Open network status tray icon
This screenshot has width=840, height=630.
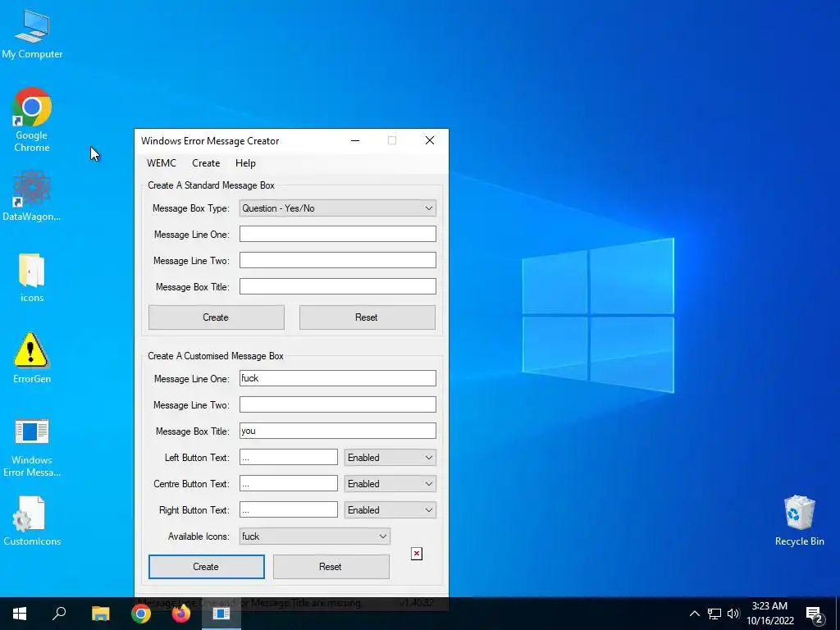coord(714,614)
